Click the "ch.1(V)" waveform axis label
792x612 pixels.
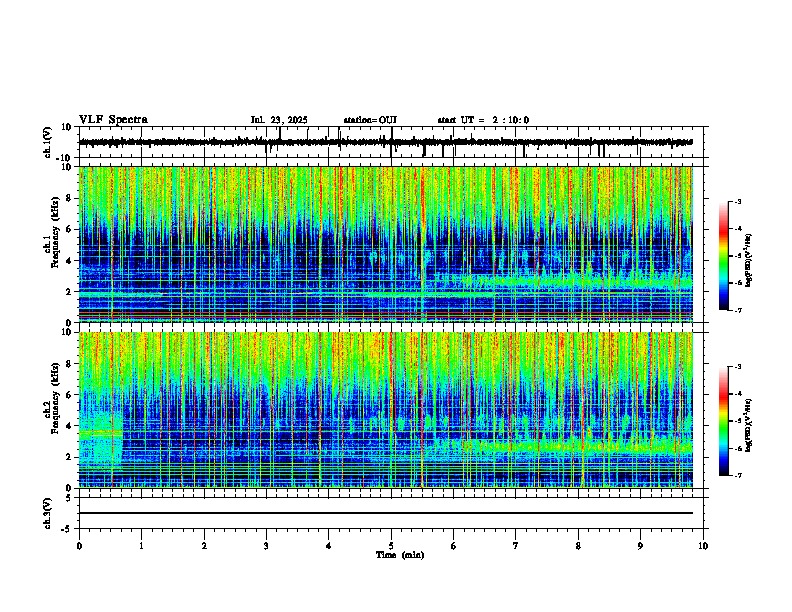pyautogui.click(x=47, y=142)
